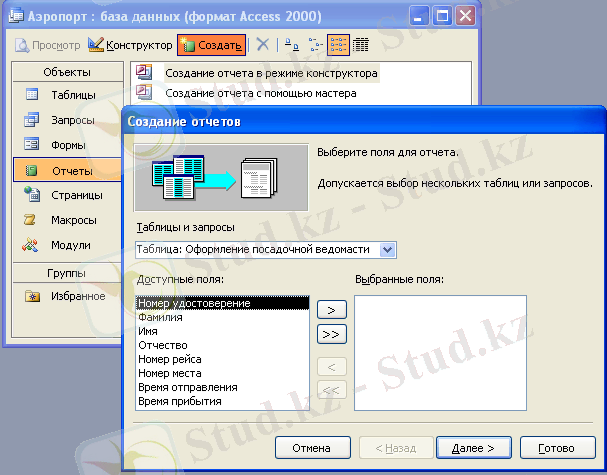Select field Номер удостоверение

[223, 303]
